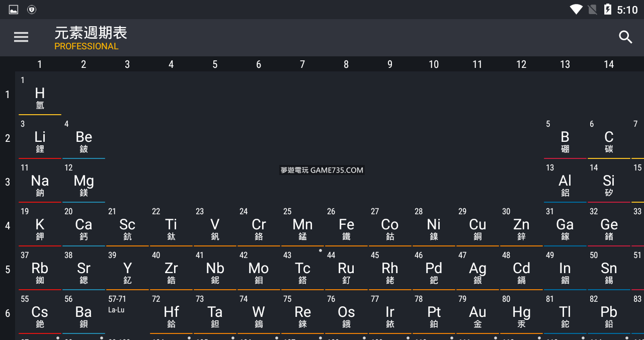Select group 8 column header

[x=346, y=64]
